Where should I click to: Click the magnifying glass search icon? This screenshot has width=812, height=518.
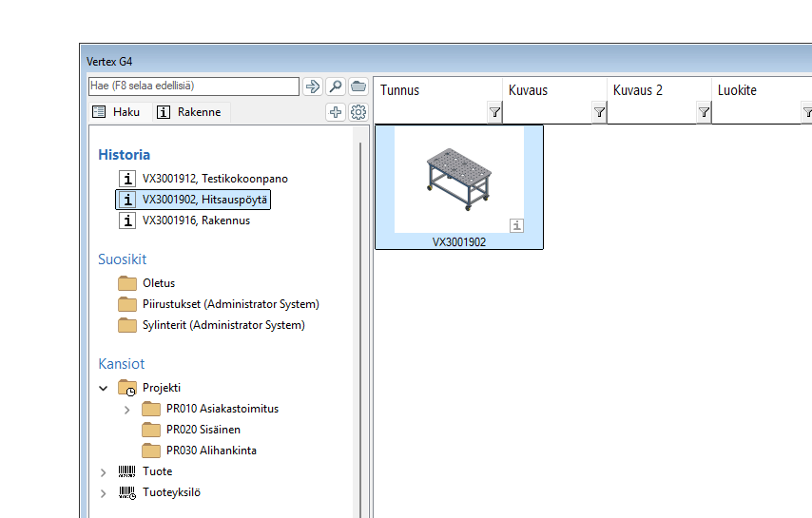[x=336, y=86]
